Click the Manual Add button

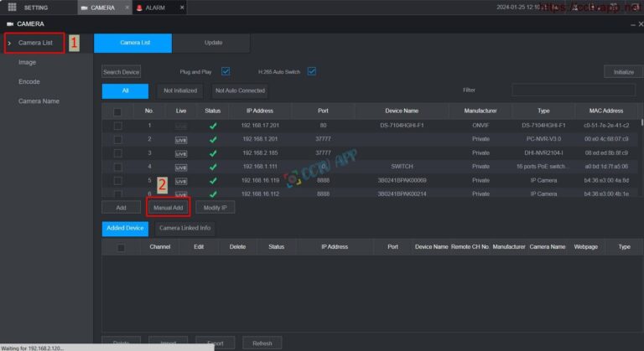168,207
